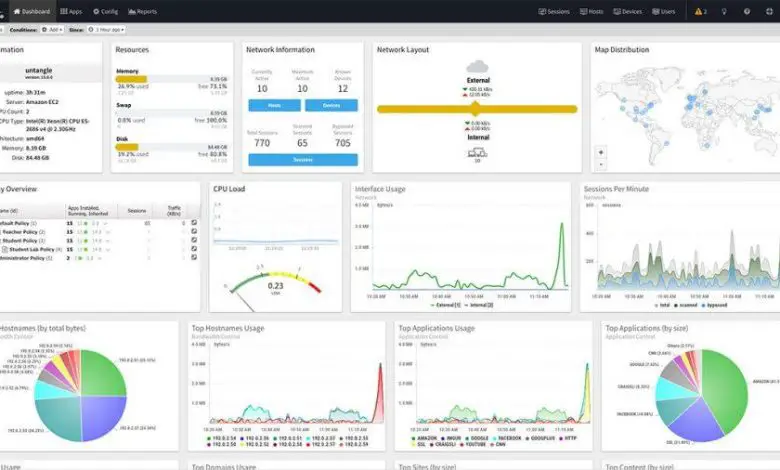Click the Memory usage bar

[171, 79]
